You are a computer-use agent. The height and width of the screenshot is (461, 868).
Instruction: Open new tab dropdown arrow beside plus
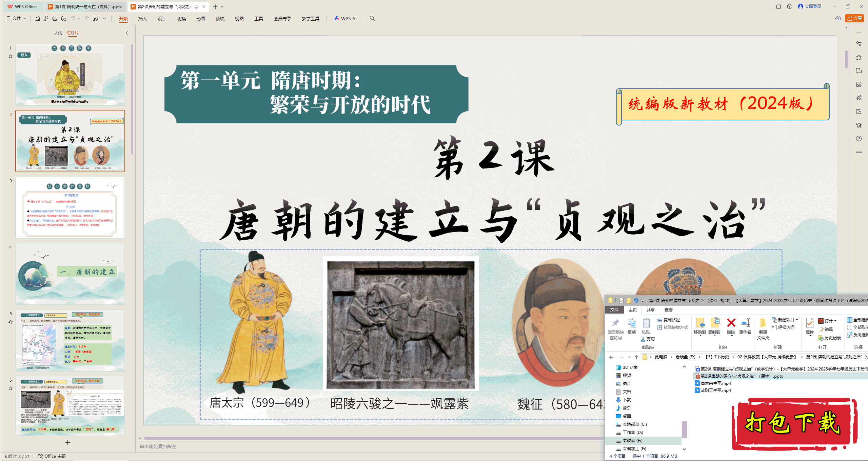222,7
